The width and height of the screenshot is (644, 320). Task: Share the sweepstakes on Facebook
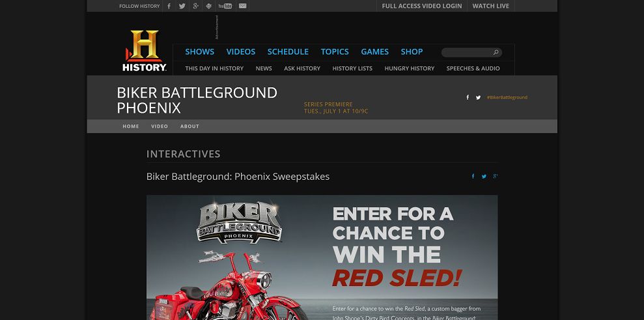(473, 177)
